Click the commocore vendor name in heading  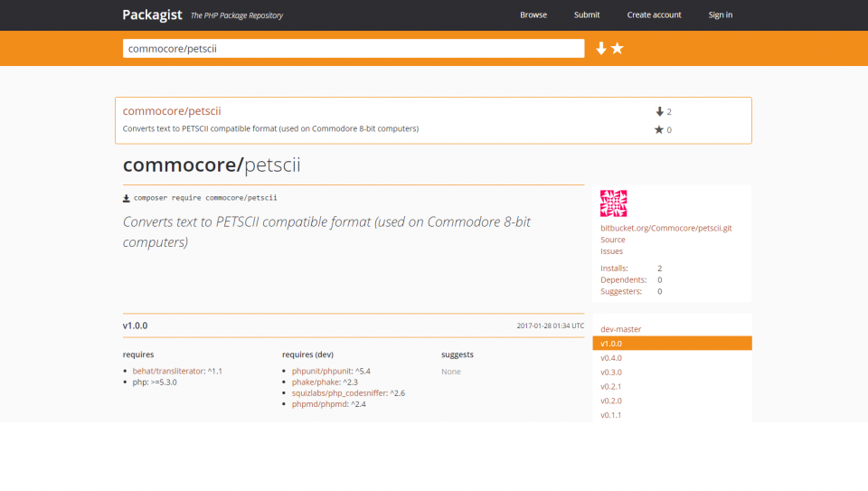[x=181, y=165]
